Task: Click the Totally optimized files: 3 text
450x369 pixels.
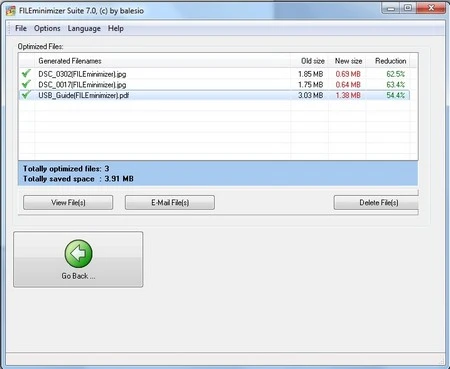Action: [66, 169]
